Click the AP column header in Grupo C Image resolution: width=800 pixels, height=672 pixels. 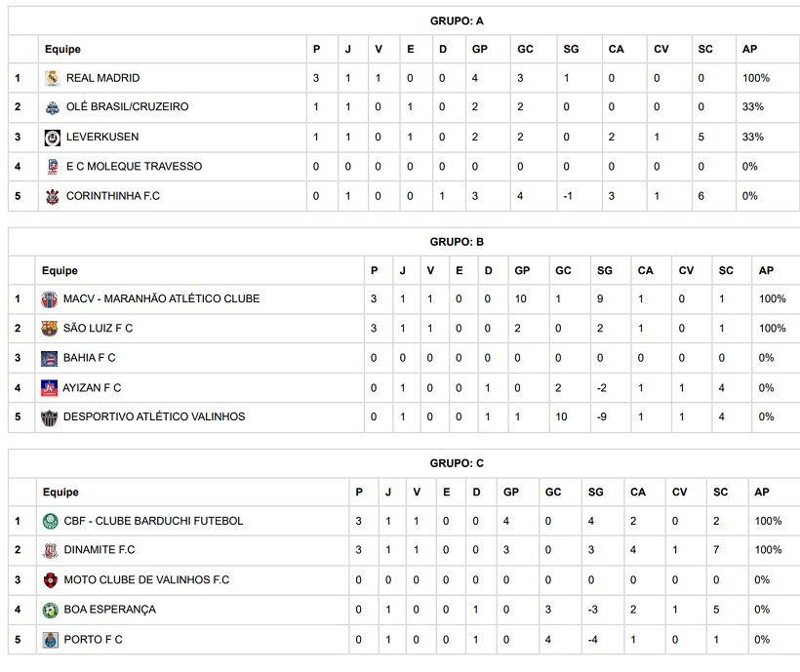pos(762,493)
